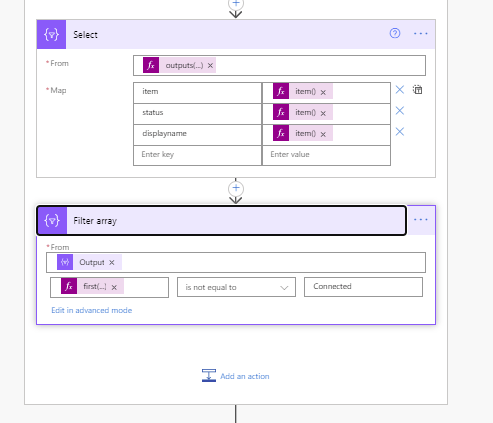Switch Map to text mode icon
Viewport: 493px width, 423px height.
tap(417, 90)
